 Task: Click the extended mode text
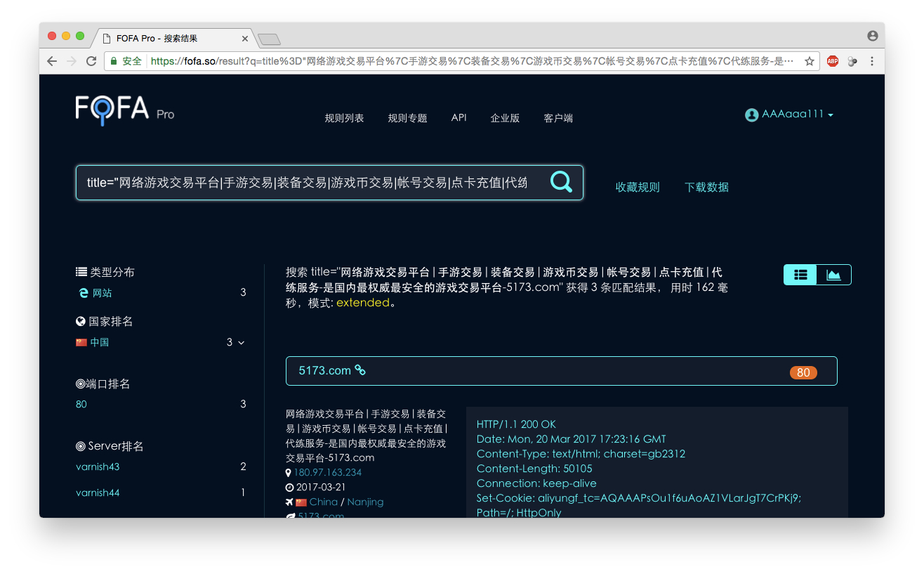click(x=362, y=303)
